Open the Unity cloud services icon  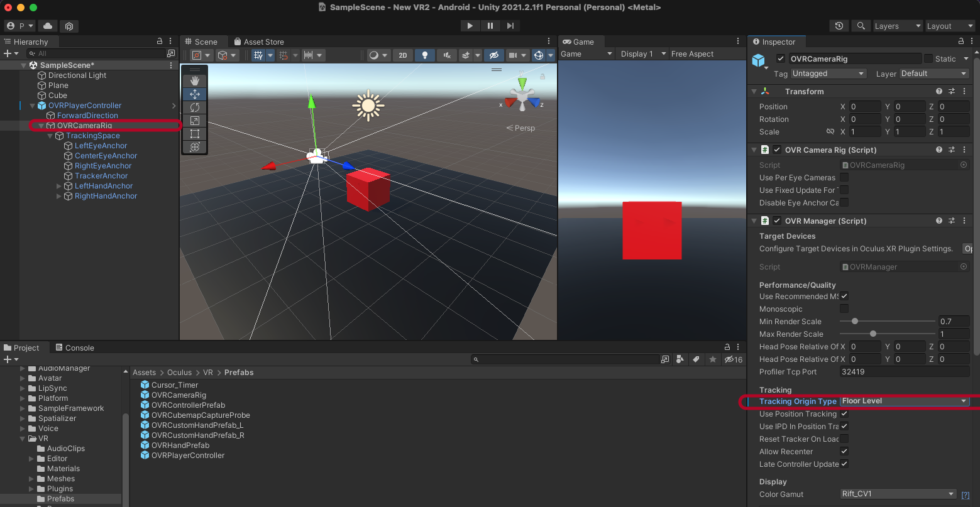pos(48,26)
